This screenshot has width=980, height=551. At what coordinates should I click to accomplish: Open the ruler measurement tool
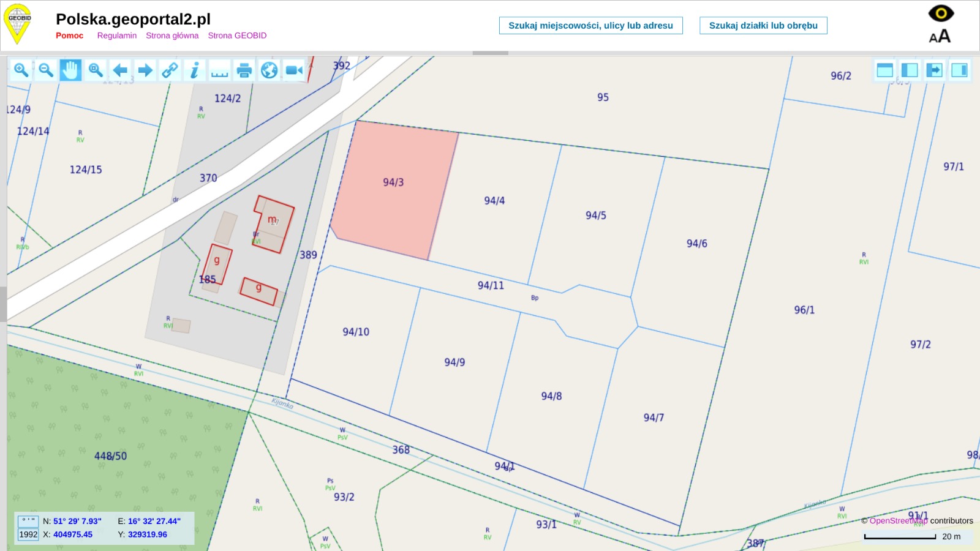pyautogui.click(x=219, y=70)
